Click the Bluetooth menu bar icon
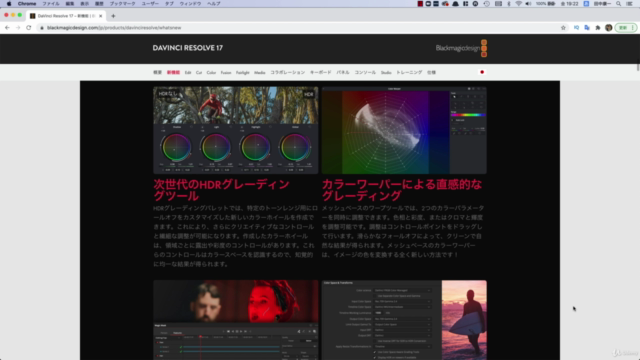The image size is (640, 360). [x=509, y=4]
